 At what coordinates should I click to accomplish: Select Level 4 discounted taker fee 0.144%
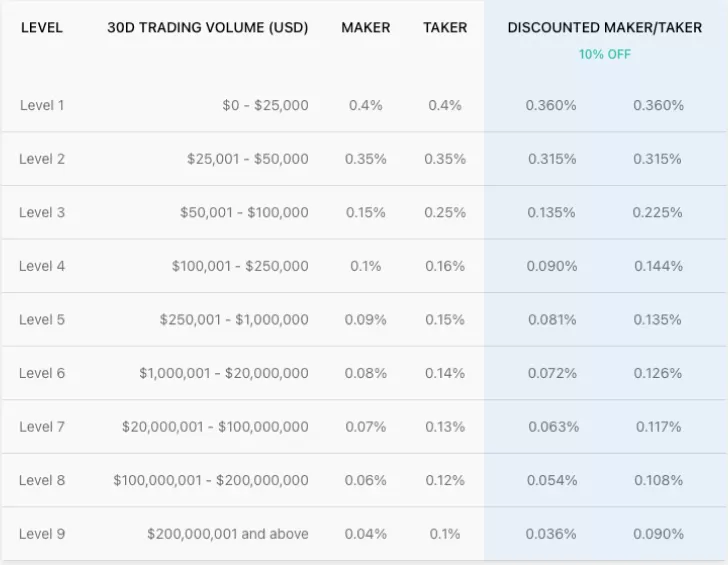pos(658,266)
